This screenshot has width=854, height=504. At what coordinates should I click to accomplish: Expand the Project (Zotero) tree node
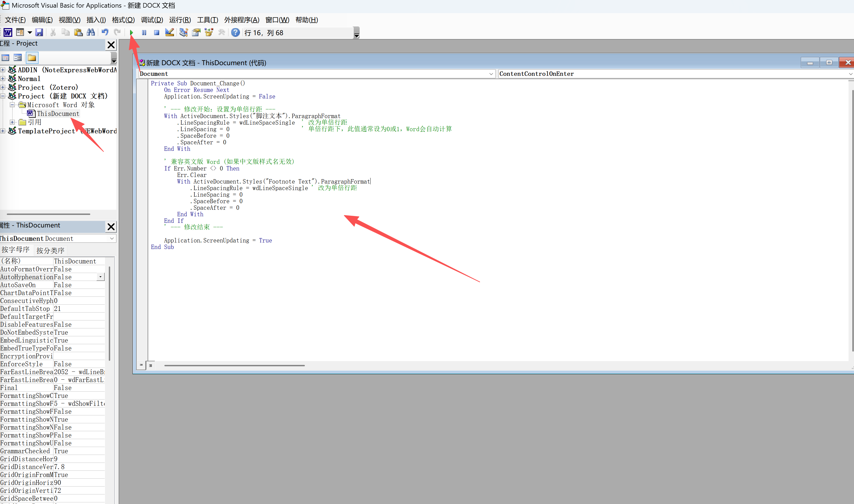3,87
